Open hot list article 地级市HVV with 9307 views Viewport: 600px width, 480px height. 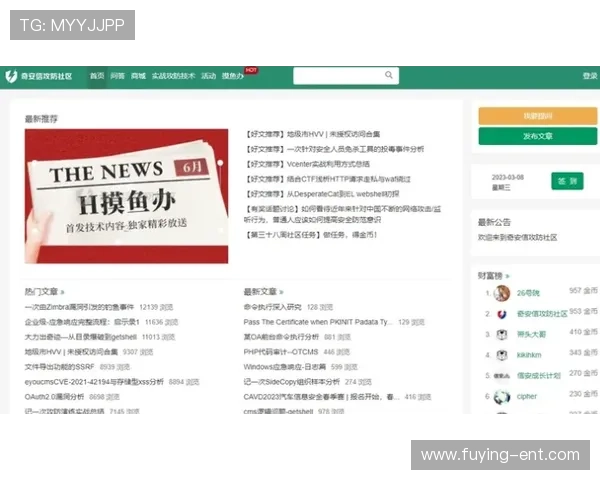(71, 352)
